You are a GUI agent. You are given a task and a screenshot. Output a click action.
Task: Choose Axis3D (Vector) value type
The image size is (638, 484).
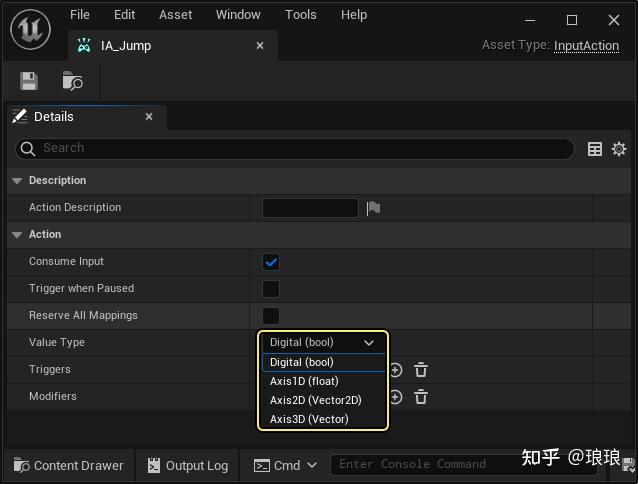click(x=323, y=419)
